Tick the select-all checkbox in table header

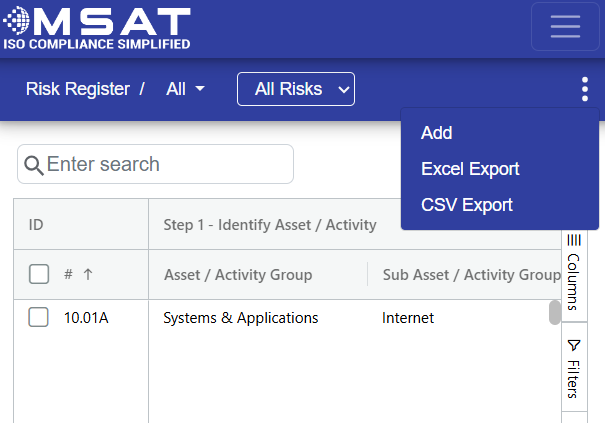click(x=39, y=275)
